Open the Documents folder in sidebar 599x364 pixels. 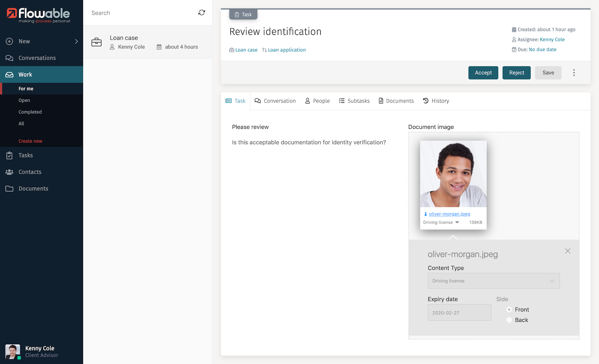(33, 188)
